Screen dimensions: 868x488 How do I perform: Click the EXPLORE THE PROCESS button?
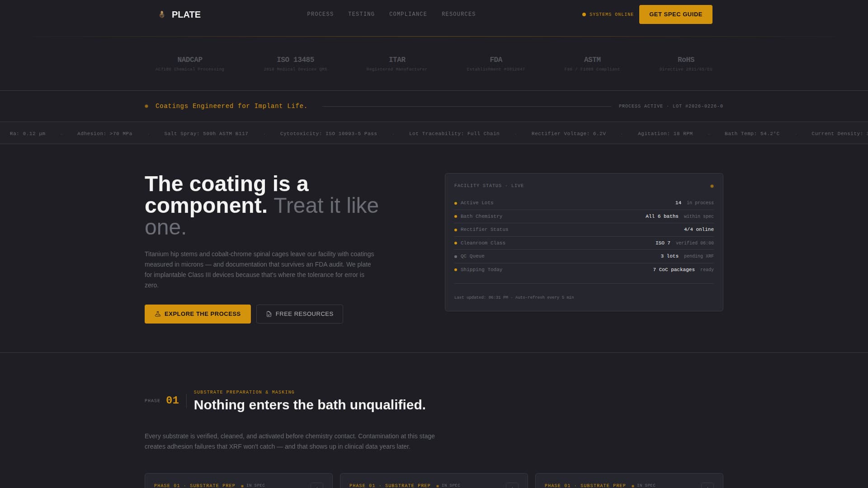click(198, 314)
